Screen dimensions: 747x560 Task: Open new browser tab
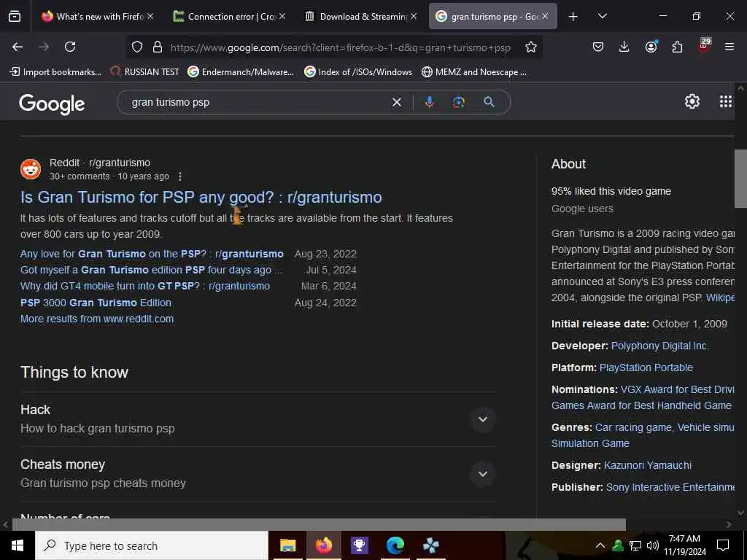(x=573, y=17)
